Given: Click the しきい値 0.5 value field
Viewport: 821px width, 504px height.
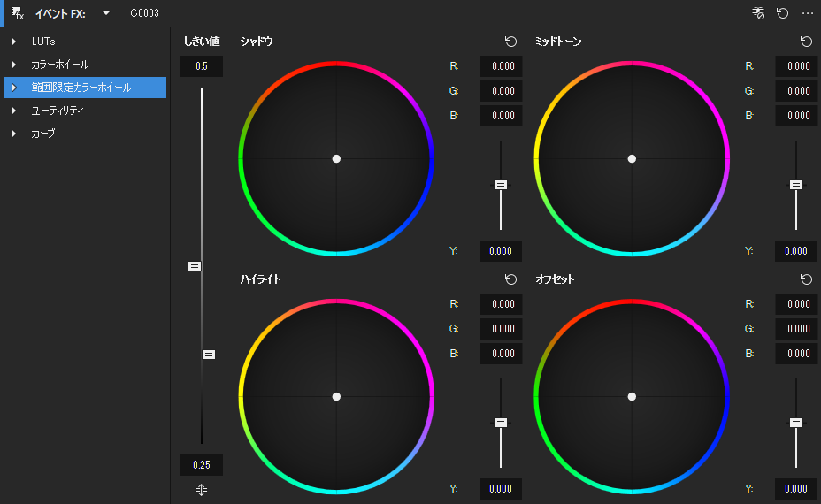Looking at the screenshot, I should tap(202, 66).
